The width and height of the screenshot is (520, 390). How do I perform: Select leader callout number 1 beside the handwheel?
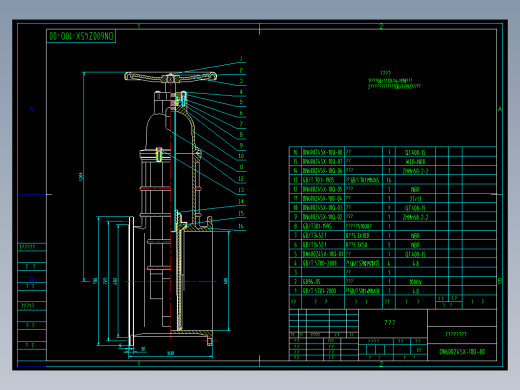click(x=241, y=59)
